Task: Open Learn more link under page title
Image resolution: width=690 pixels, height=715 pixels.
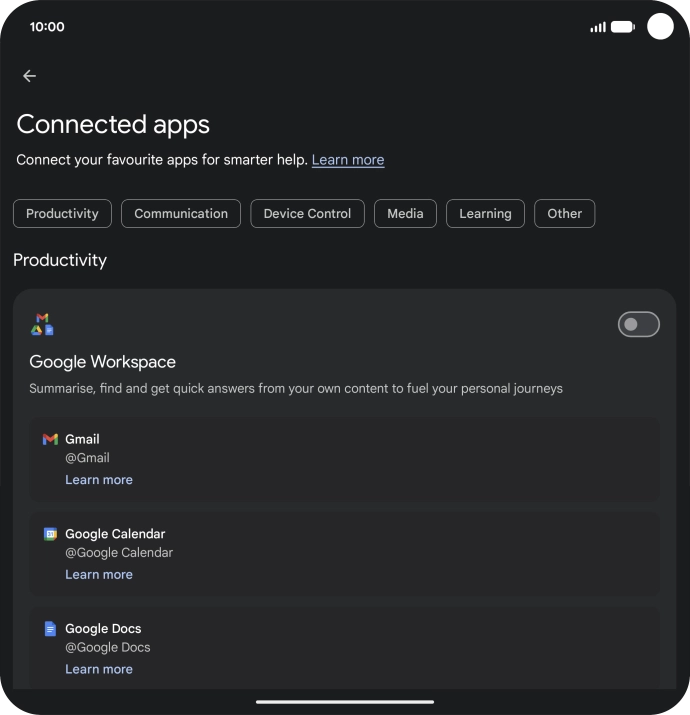Action: [348, 160]
